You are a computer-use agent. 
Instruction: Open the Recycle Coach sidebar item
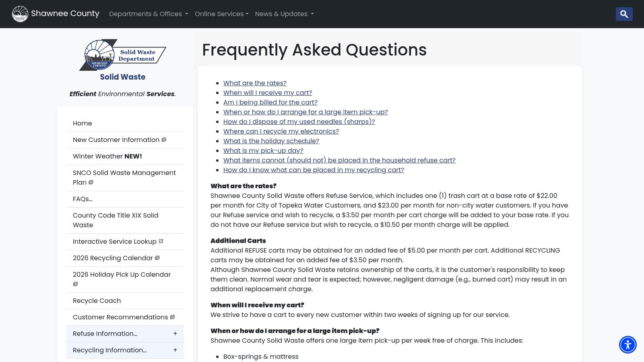(97, 300)
